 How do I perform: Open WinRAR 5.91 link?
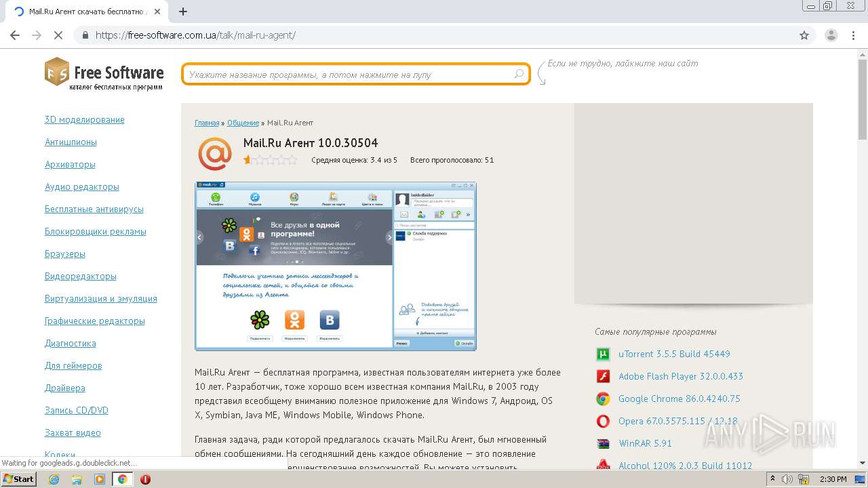(x=645, y=443)
